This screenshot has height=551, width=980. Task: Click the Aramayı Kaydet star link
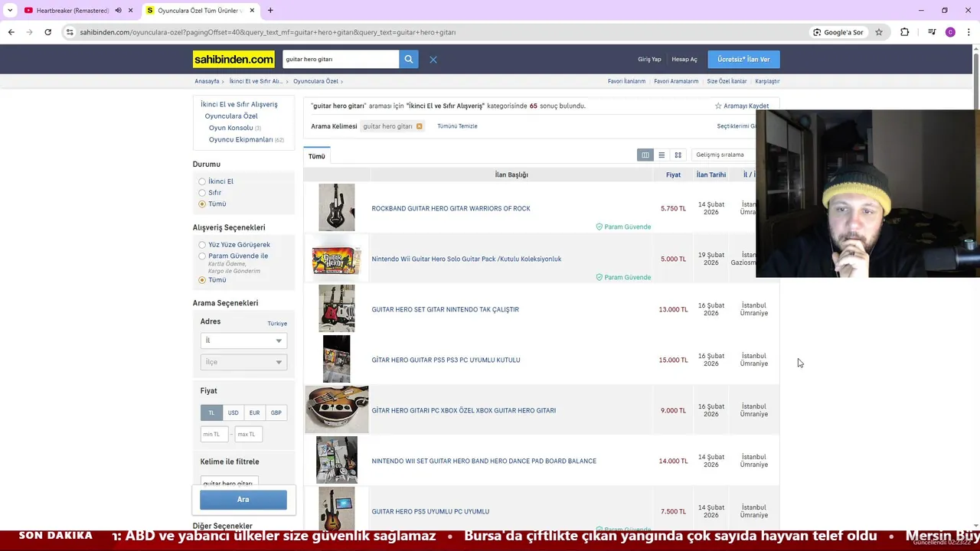click(x=742, y=106)
